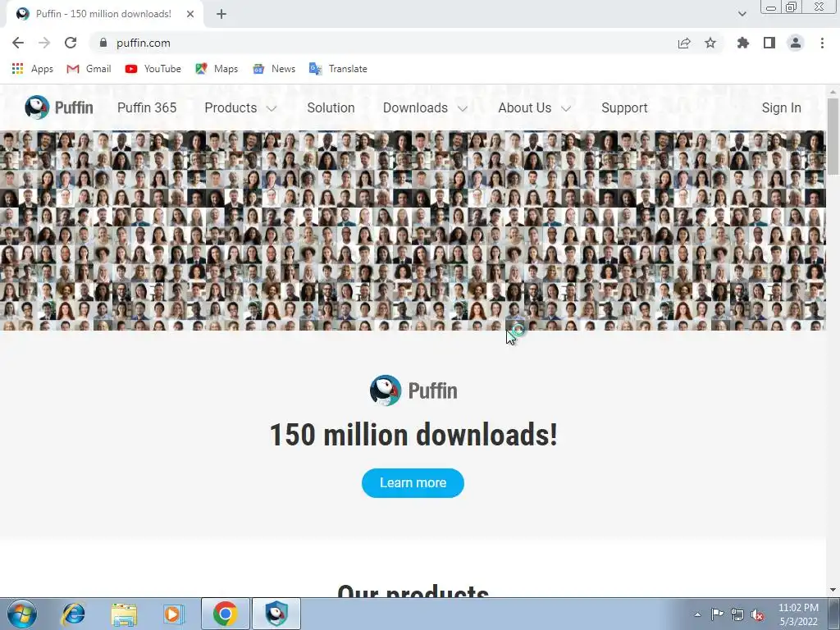Share this page via the share icon

tap(684, 43)
